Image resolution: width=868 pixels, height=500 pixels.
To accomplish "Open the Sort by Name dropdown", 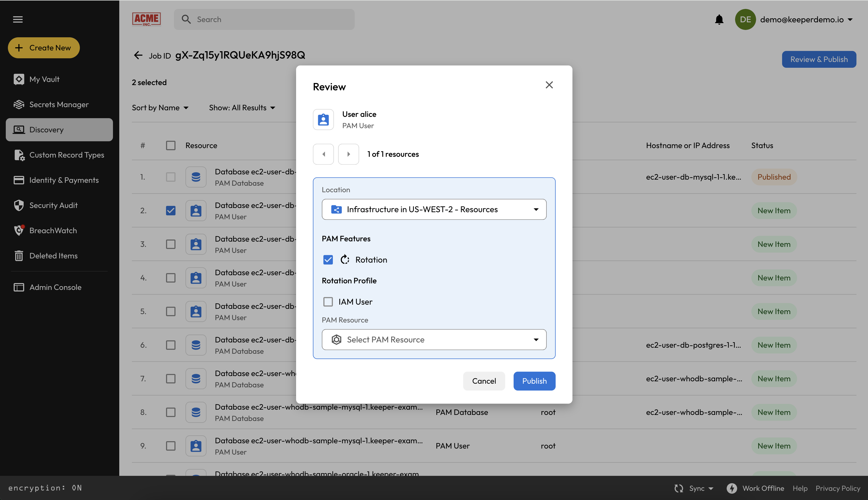I will 160,108.
